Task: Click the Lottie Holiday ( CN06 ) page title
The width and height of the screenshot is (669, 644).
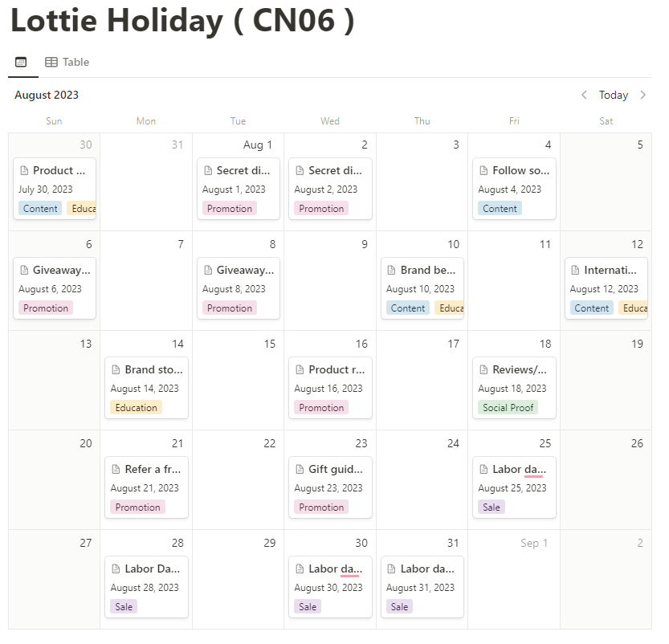Action: click(182, 21)
